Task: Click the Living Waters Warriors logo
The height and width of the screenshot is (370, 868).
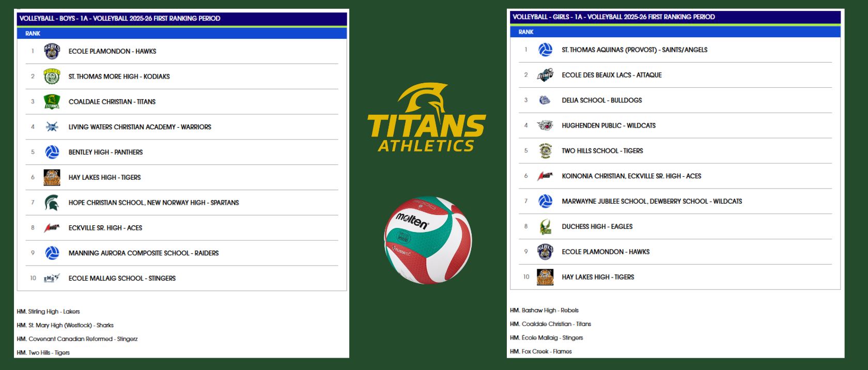Action: point(52,127)
